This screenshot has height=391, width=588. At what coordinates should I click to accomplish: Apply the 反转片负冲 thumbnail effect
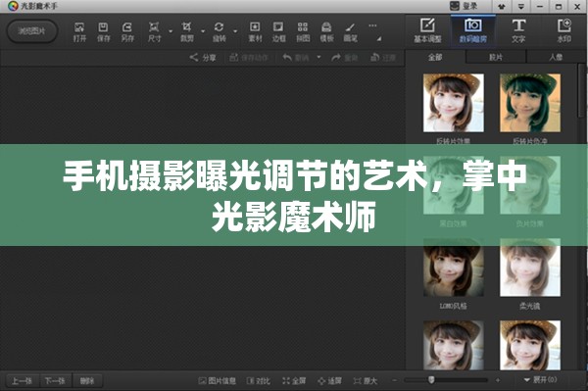[530, 103]
